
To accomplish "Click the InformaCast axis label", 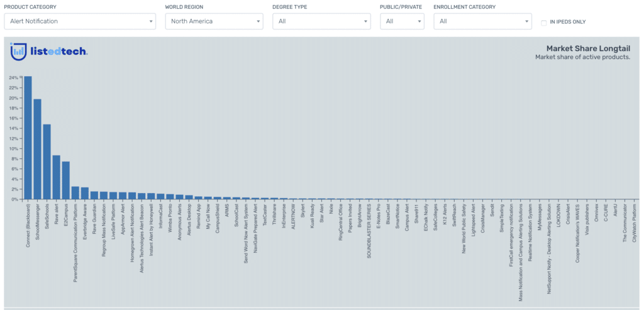I will tap(160, 216).
